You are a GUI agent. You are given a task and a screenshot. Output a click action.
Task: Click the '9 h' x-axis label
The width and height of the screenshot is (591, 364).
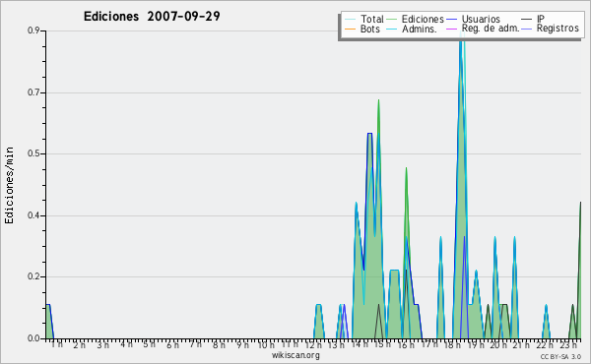click(242, 344)
